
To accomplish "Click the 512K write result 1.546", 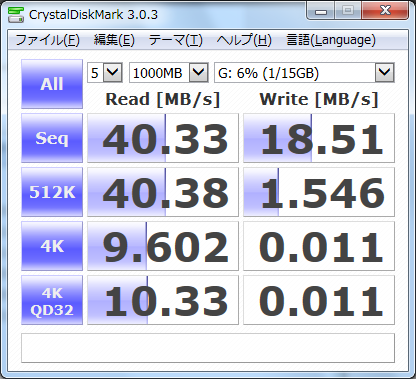I will [319, 192].
